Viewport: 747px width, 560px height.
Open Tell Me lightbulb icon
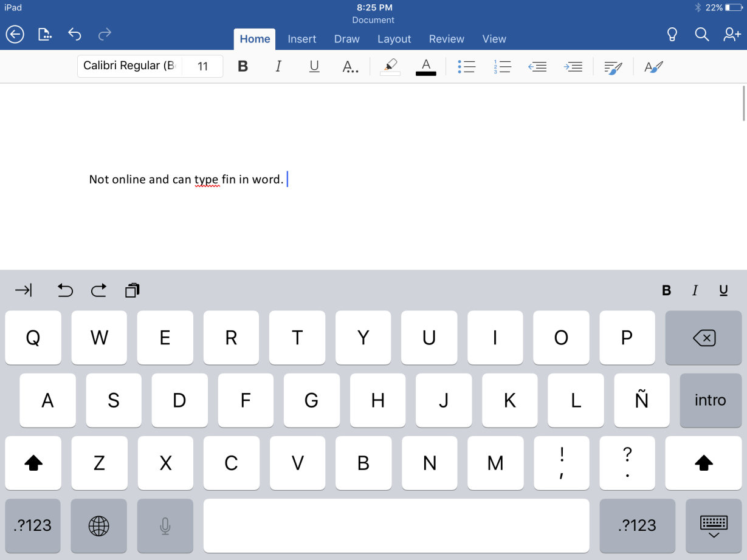672,35
